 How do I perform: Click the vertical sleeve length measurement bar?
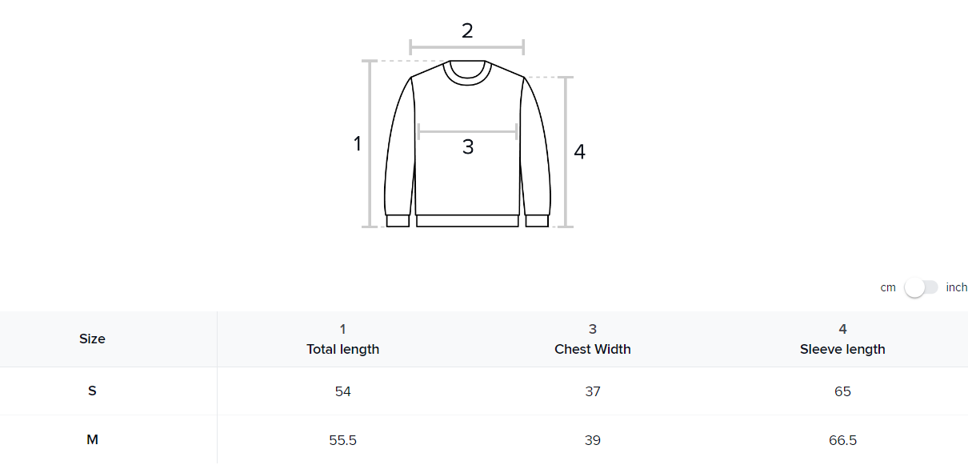[x=566, y=152]
